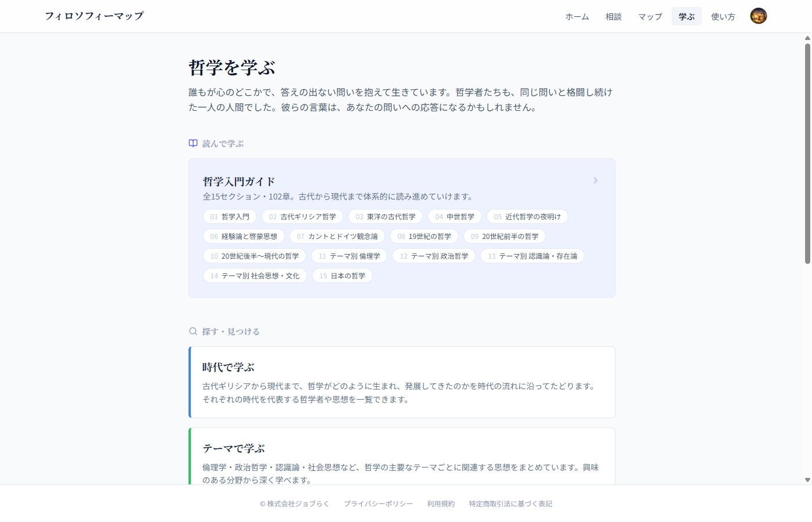
Task: Open テーマ別 政治哲学 chapter
Action: pos(433,256)
